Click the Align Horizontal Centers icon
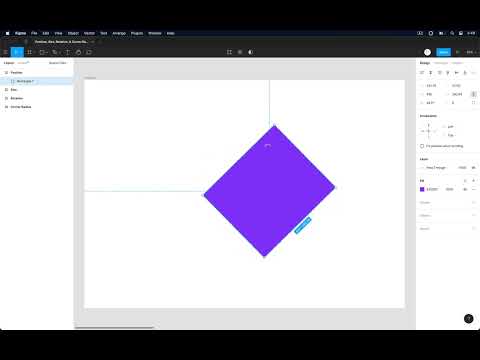Screen dimensions: 480x360 pyautogui.click(x=431, y=73)
